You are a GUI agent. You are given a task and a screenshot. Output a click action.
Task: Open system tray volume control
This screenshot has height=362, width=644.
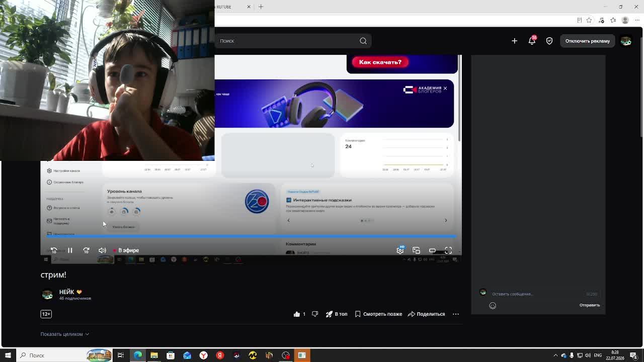pyautogui.click(x=588, y=355)
